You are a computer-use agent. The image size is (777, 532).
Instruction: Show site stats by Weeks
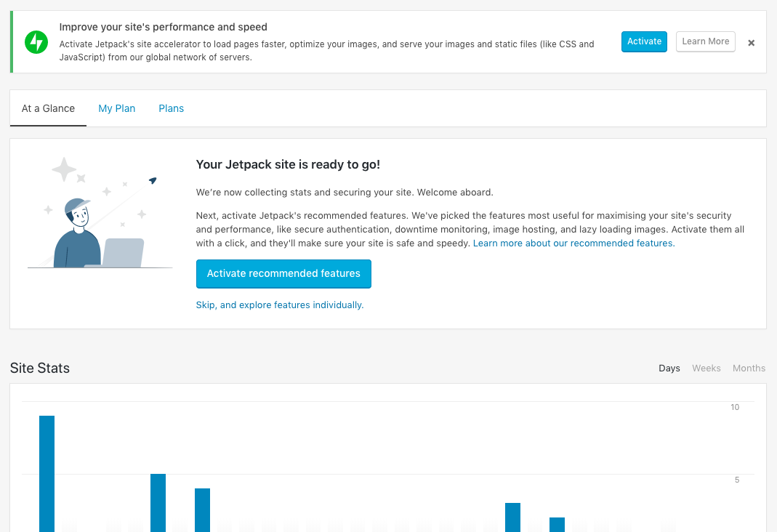point(706,368)
